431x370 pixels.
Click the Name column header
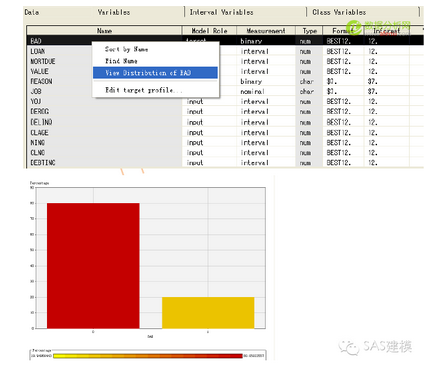(104, 31)
